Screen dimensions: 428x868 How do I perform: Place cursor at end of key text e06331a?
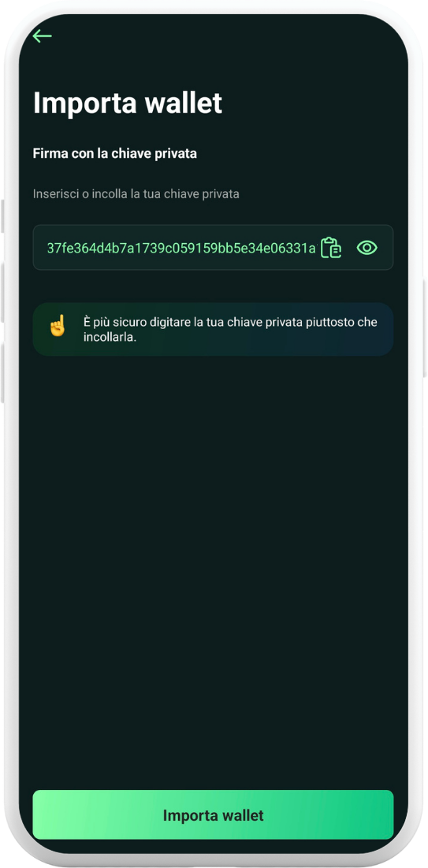(316, 248)
